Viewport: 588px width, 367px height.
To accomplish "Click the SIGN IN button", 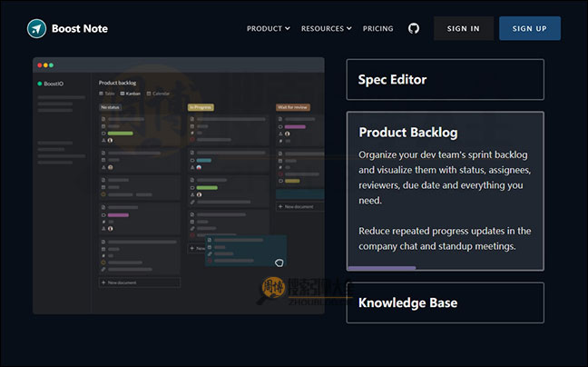I will 464,28.
